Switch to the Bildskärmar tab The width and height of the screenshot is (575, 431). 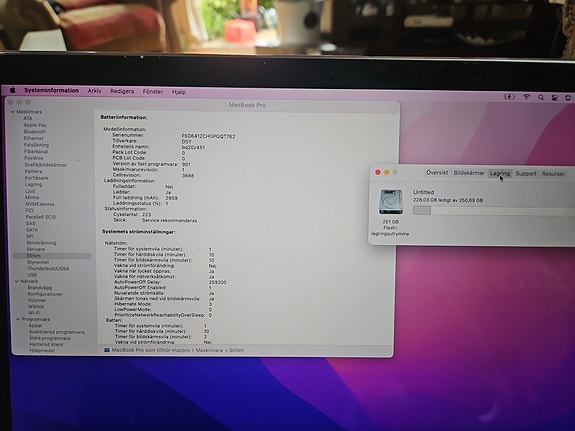click(469, 173)
